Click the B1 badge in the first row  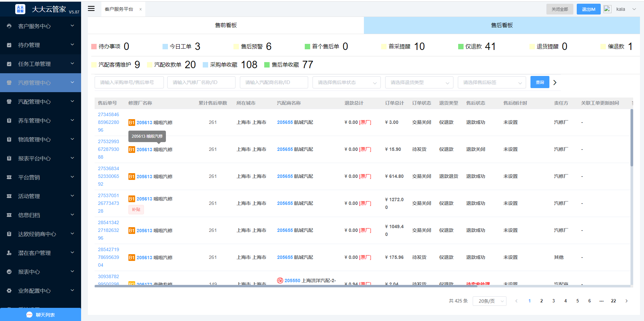pyautogui.click(x=132, y=123)
